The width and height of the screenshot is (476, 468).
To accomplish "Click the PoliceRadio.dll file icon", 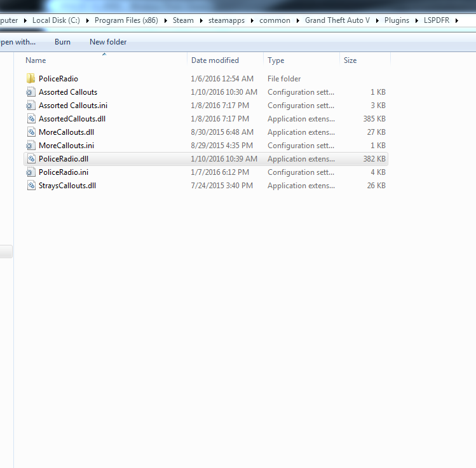I will (31, 158).
